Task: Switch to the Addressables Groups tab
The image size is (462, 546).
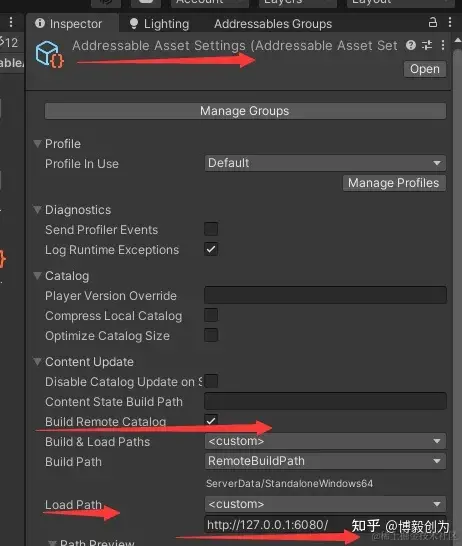Action: click(x=273, y=24)
